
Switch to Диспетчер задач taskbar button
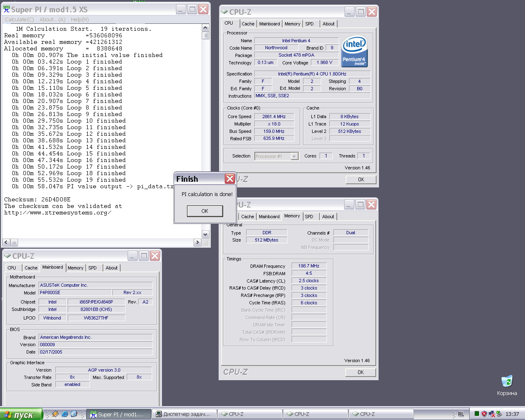tap(185, 414)
